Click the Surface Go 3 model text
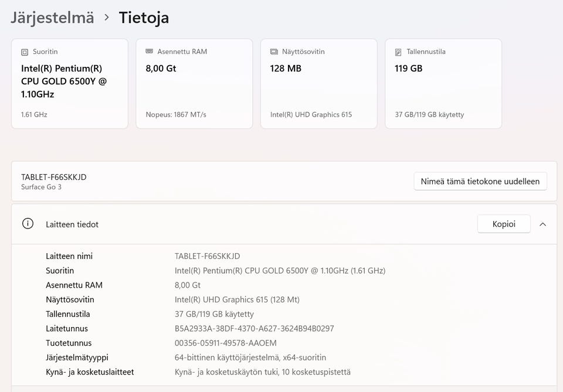Image resolution: width=563 pixels, height=392 pixels. pyautogui.click(x=41, y=187)
